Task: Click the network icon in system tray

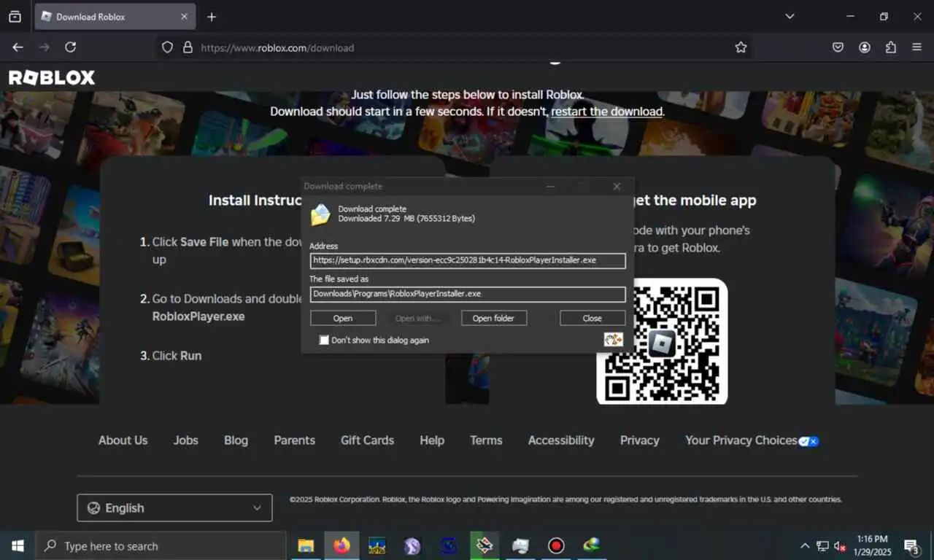Action: pyautogui.click(x=822, y=545)
